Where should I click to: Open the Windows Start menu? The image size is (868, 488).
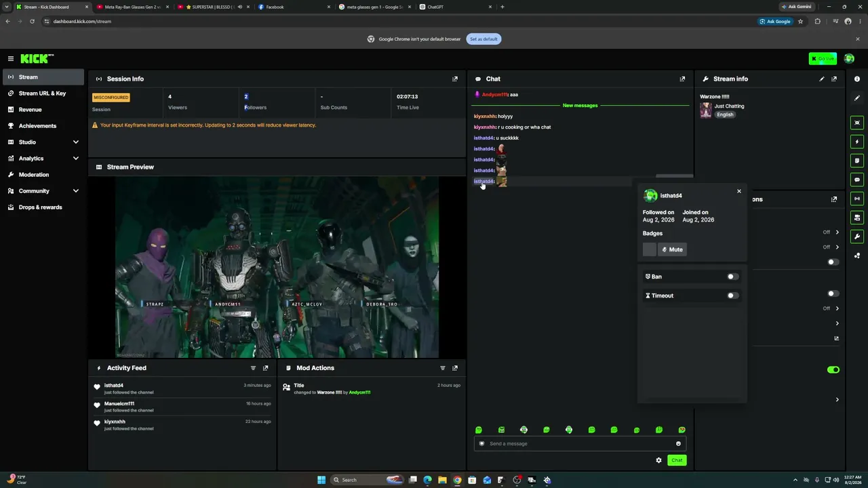(x=321, y=480)
